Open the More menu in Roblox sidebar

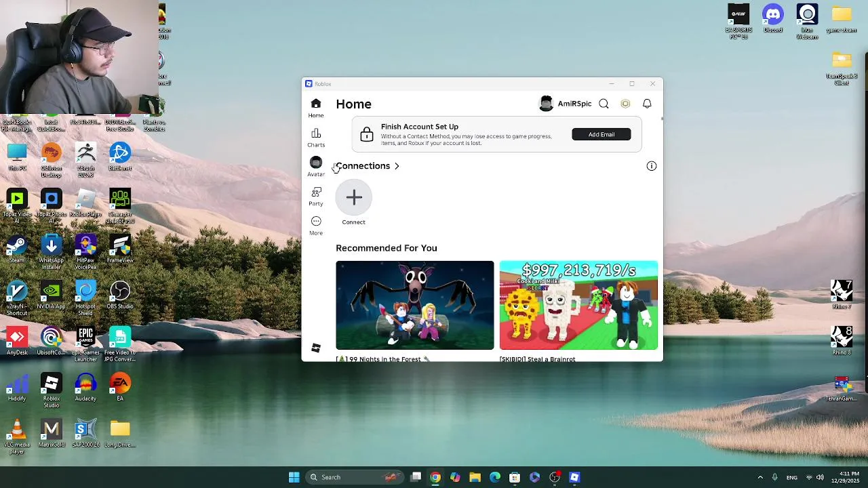pos(316,226)
